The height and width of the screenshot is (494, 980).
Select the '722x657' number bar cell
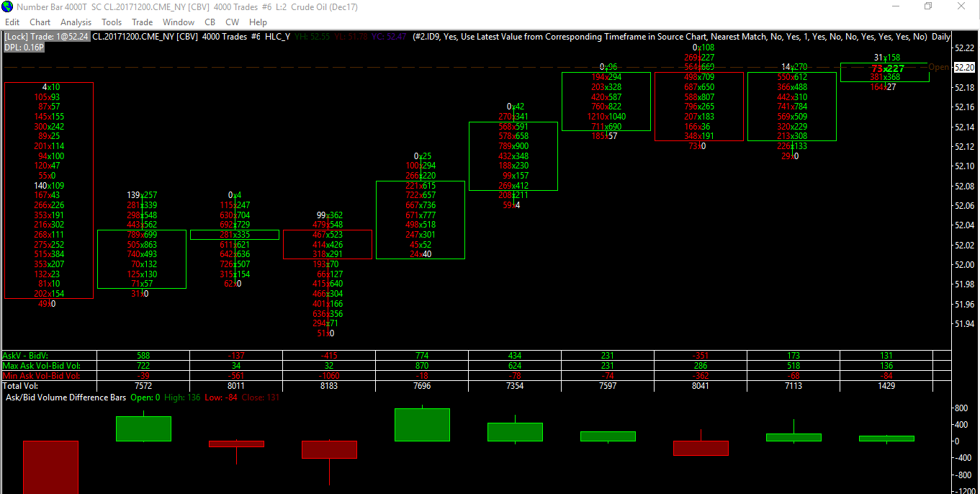(x=421, y=196)
